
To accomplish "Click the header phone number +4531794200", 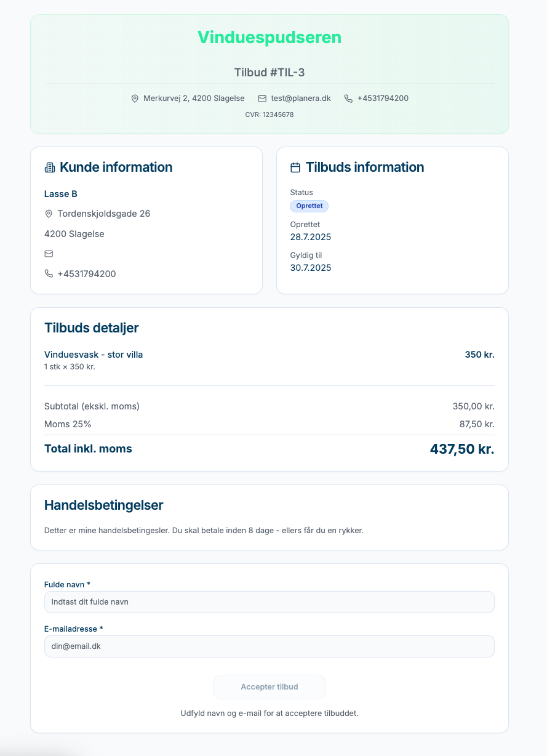I will click(x=383, y=99).
